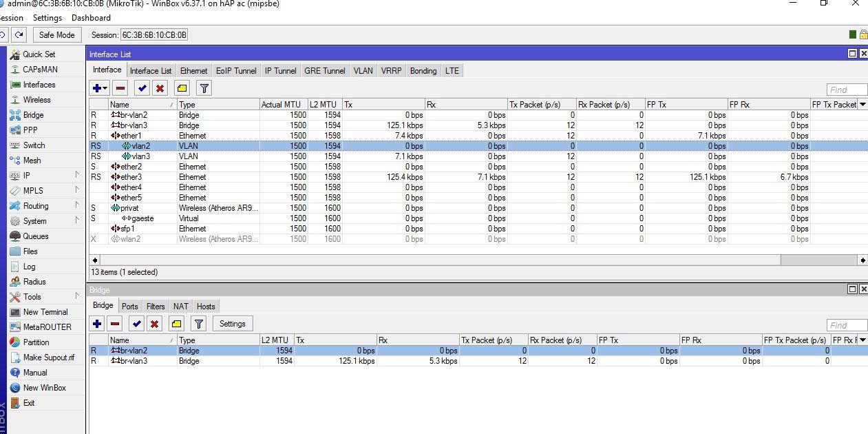
Task: Open Bridge in the sidebar menu
Action: point(33,115)
